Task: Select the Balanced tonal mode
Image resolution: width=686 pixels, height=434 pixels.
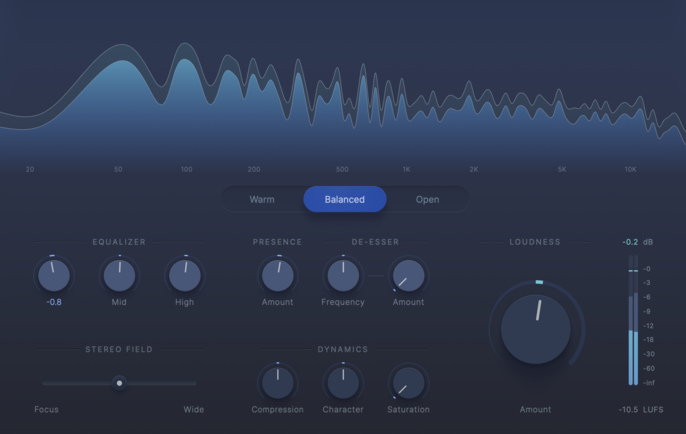Action: pyautogui.click(x=345, y=200)
